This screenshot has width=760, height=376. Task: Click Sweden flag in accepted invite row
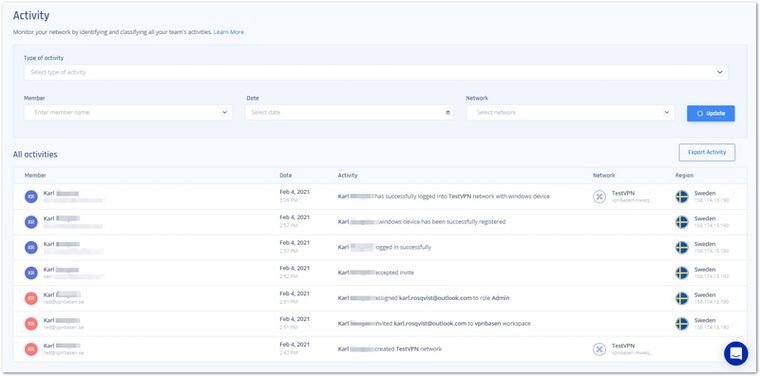(x=682, y=273)
